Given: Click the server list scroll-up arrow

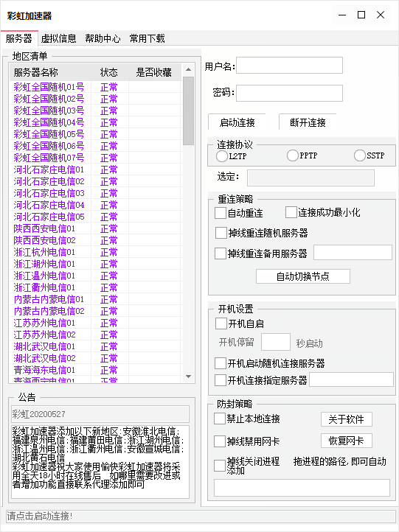Looking at the screenshot, I should click(189, 69).
